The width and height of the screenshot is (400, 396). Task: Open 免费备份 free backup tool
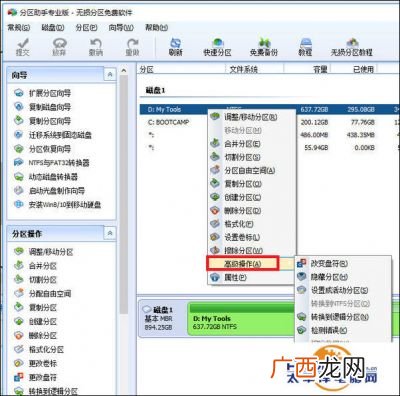[x=264, y=47]
